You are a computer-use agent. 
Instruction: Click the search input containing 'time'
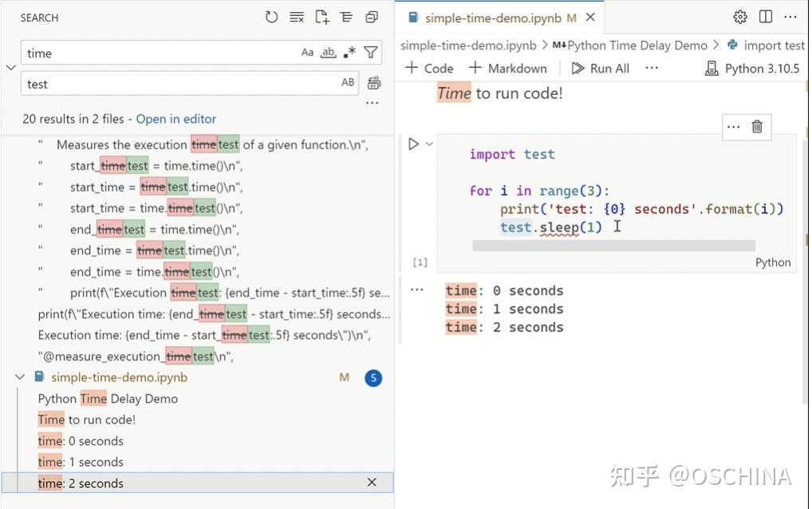(x=160, y=53)
